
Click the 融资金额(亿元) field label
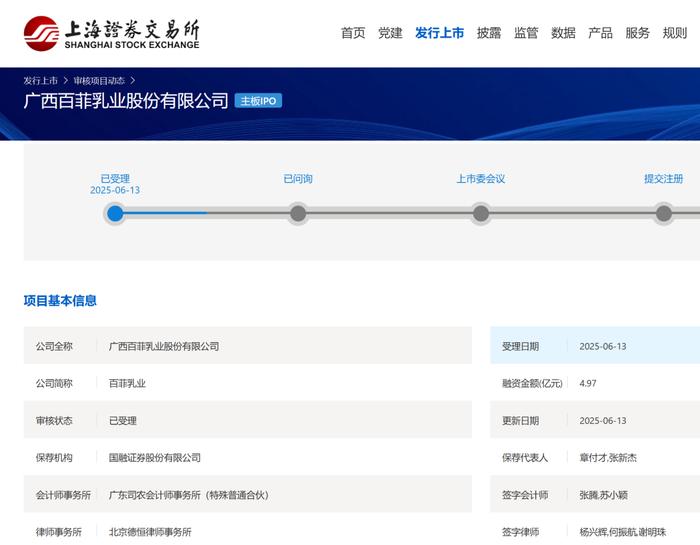coord(532,383)
